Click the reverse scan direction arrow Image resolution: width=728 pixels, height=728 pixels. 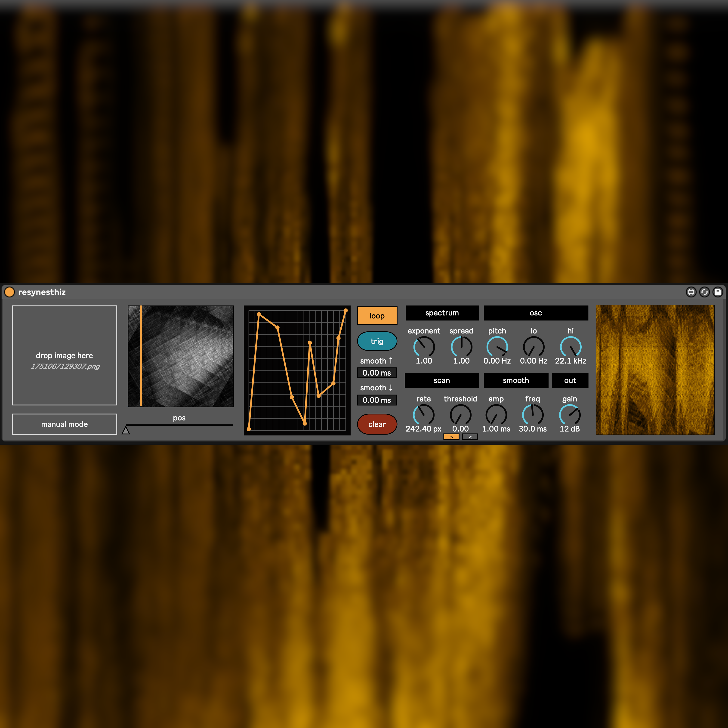[470, 437]
